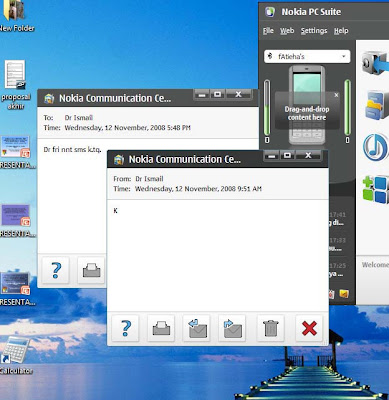Maximize the front Nokia Communication Centre window

coord(288,155)
